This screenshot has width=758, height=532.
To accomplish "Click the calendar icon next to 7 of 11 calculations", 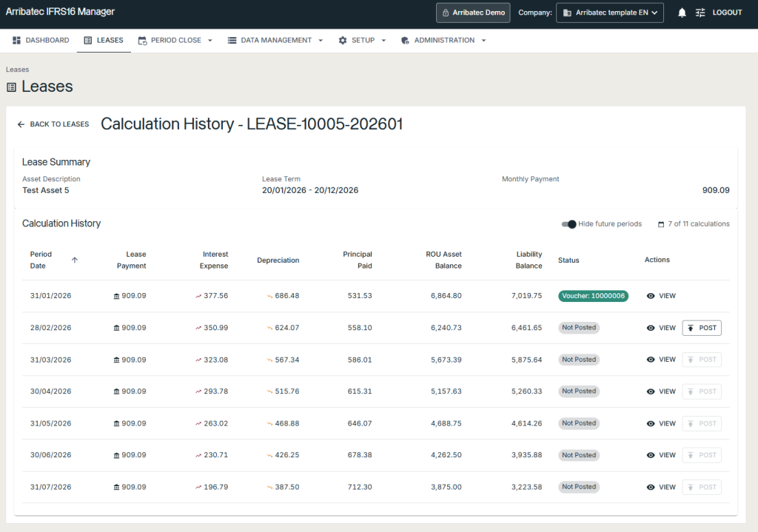I will (x=661, y=224).
